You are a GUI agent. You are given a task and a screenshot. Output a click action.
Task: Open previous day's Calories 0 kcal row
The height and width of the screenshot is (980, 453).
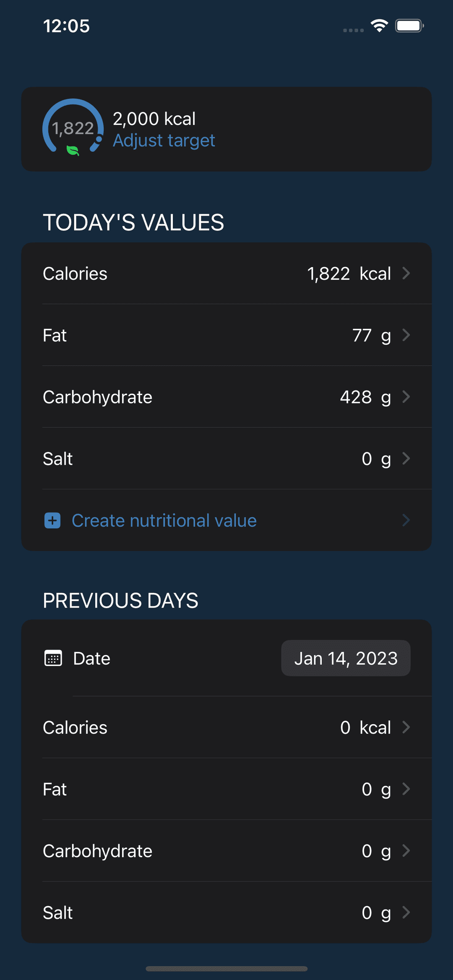pyautogui.click(x=226, y=727)
